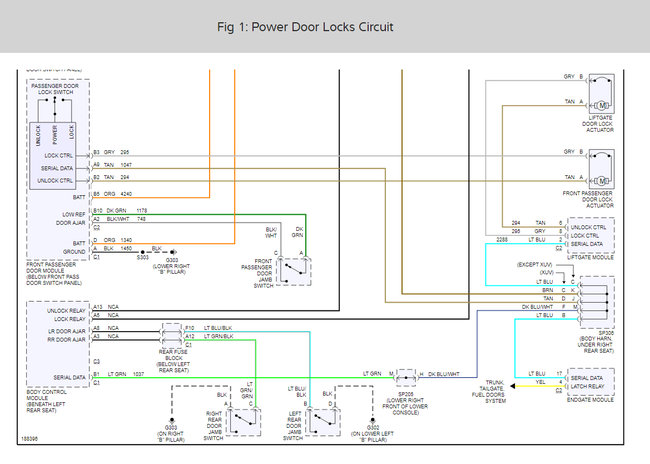Click the 'BRN' wire label at SP306
Screen dimensions: 650x464
coord(548,290)
